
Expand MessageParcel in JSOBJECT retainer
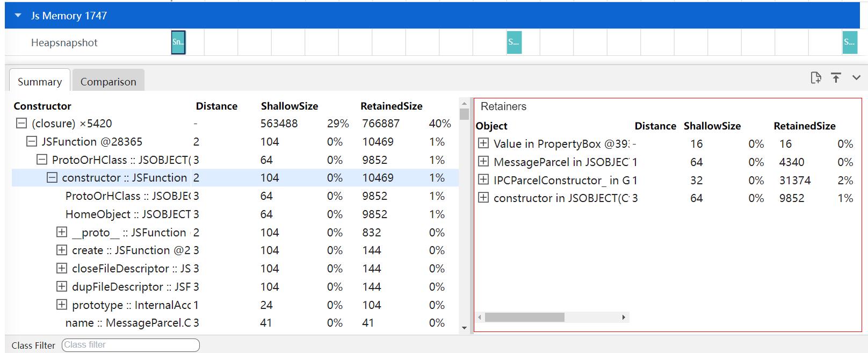[x=483, y=162]
